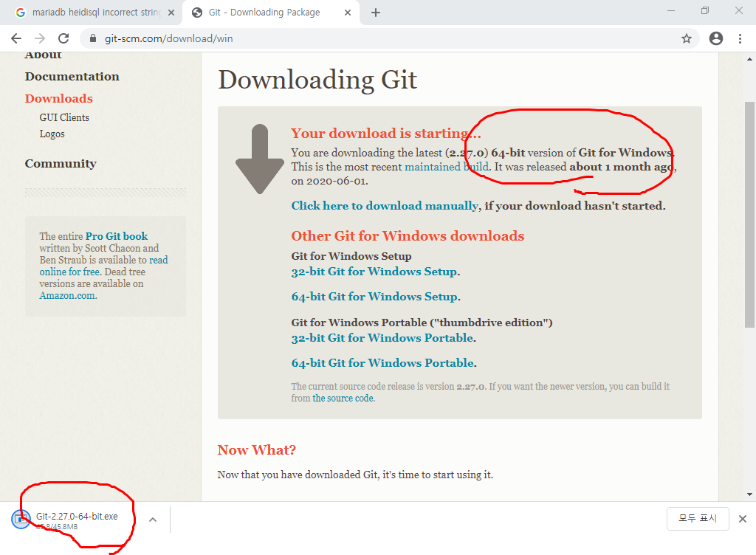Click the Other Git for Windows downloads heading
The width and height of the screenshot is (756, 555).
(x=408, y=236)
